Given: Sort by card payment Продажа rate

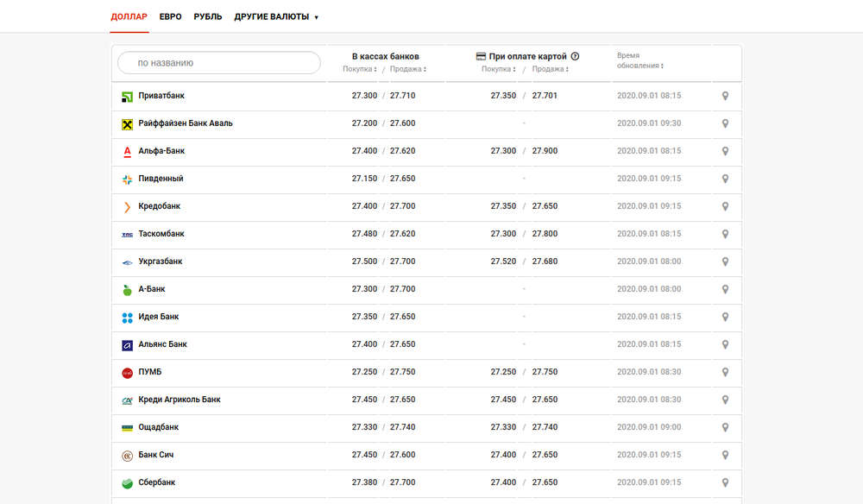Looking at the screenshot, I should (x=550, y=69).
